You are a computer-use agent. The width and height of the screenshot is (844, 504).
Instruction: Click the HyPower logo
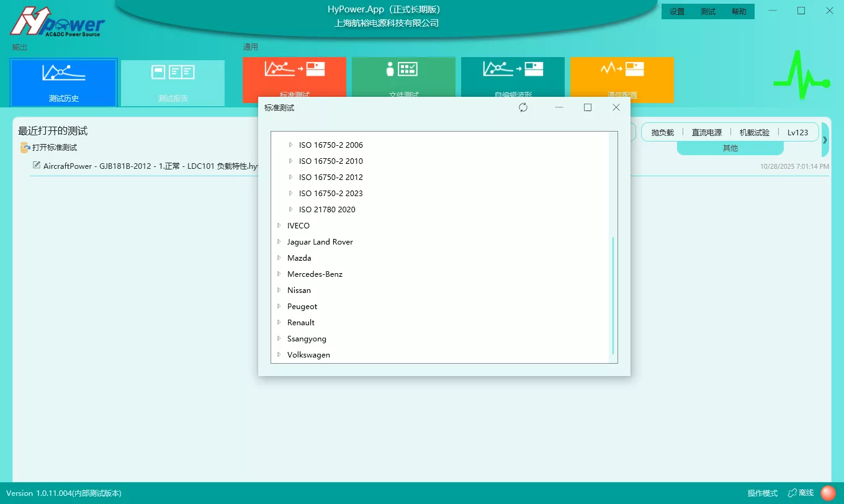[x=58, y=22]
